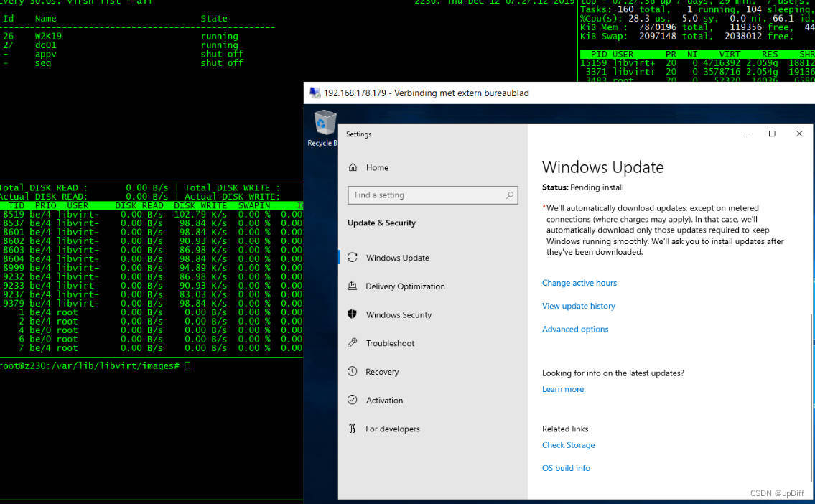Screen dimensions: 815x504
Task: Click TID 8519 row in iotop
Action: [152, 215]
